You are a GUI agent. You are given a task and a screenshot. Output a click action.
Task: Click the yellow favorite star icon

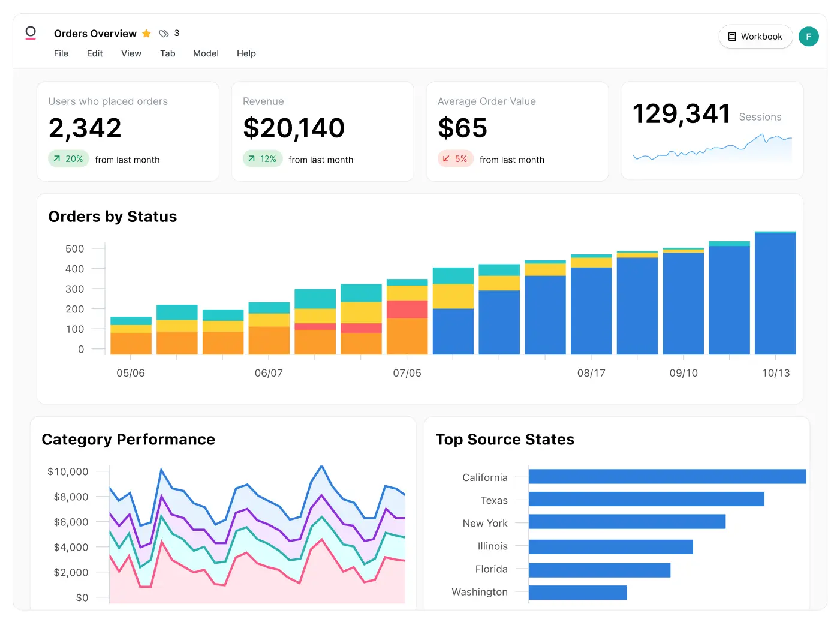tap(146, 34)
